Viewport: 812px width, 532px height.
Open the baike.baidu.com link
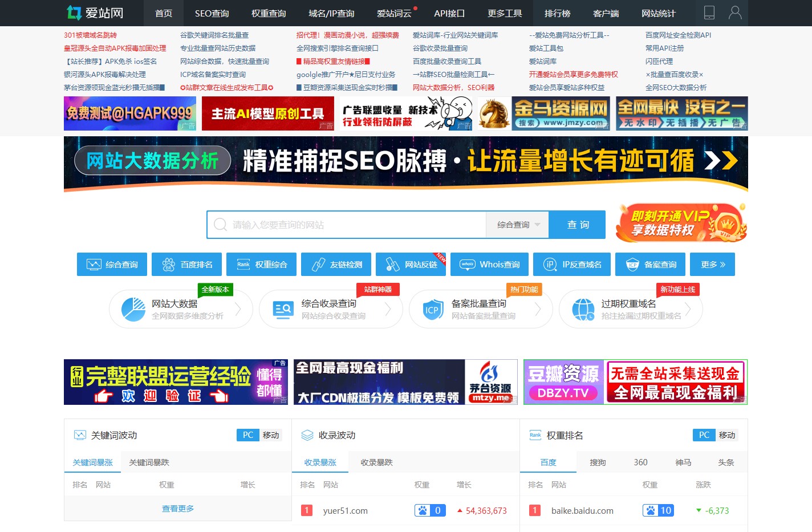pyautogui.click(x=582, y=511)
